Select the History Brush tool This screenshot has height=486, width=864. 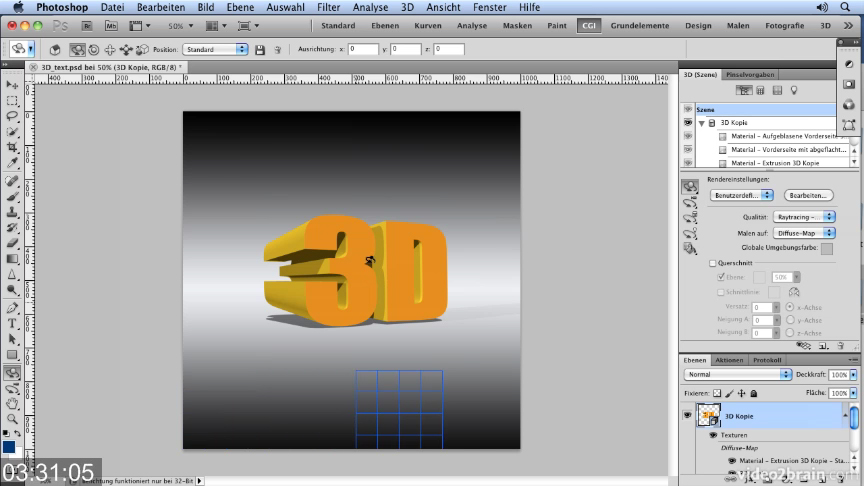[12, 228]
